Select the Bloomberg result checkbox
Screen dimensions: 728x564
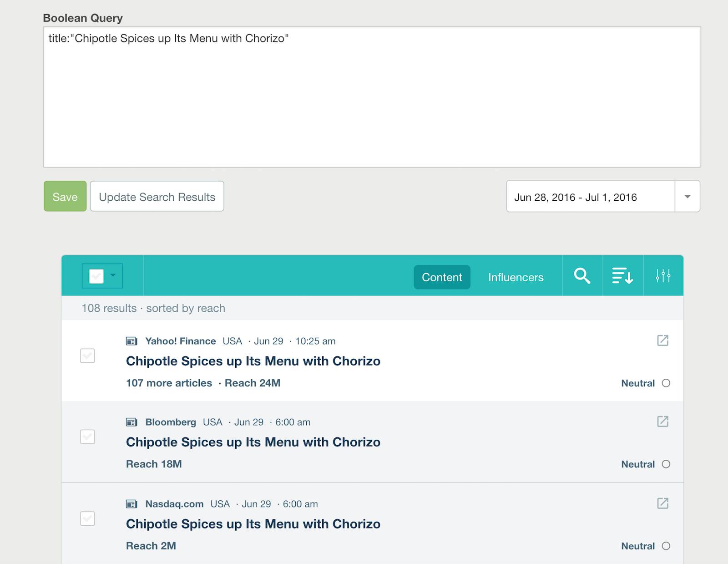click(x=87, y=437)
